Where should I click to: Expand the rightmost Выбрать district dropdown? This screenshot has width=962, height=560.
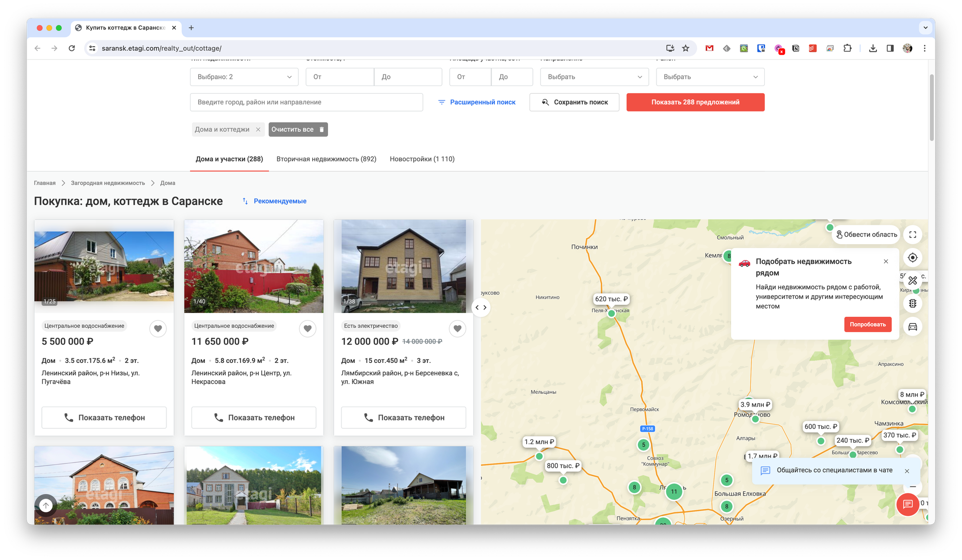pyautogui.click(x=710, y=77)
